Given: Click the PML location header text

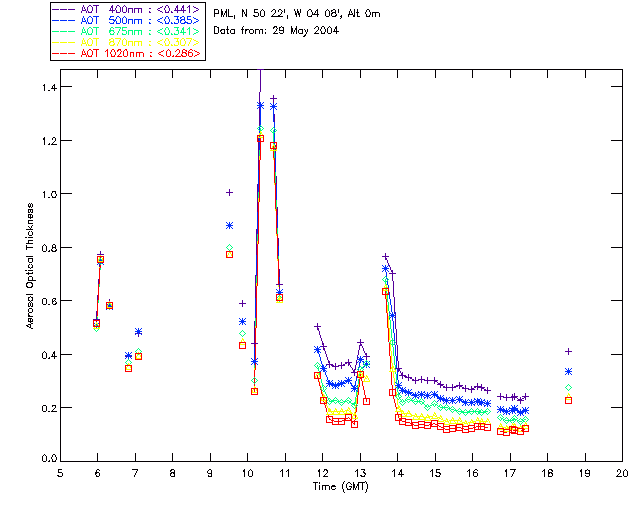Looking at the screenshot, I should coord(297,14).
